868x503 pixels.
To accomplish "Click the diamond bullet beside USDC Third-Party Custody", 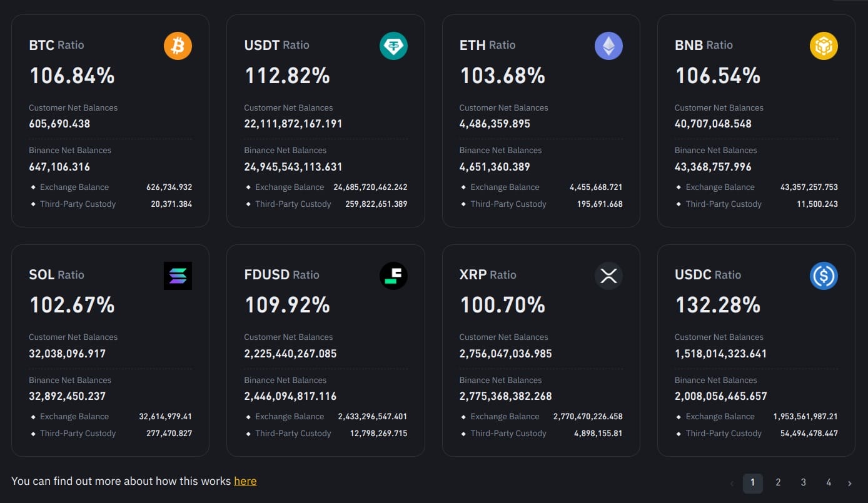I will click(x=679, y=433).
